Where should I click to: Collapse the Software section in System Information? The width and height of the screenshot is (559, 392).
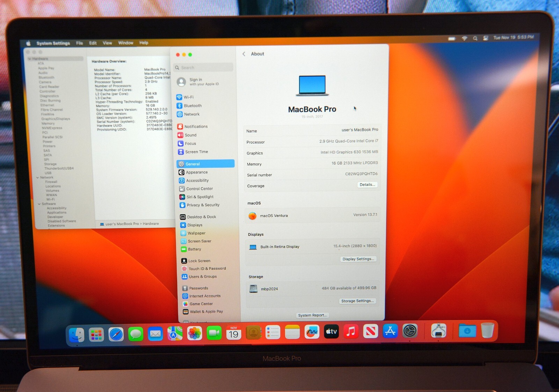click(x=39, y=204)
